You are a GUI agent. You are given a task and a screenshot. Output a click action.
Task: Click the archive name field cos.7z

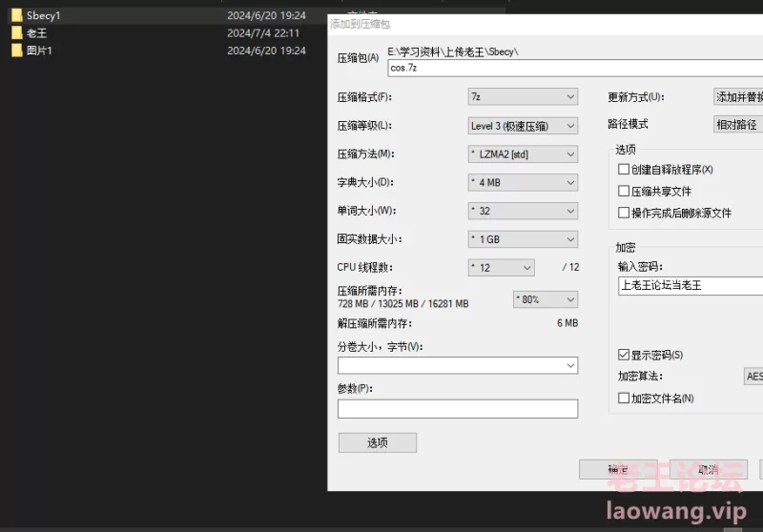point(575,68)
